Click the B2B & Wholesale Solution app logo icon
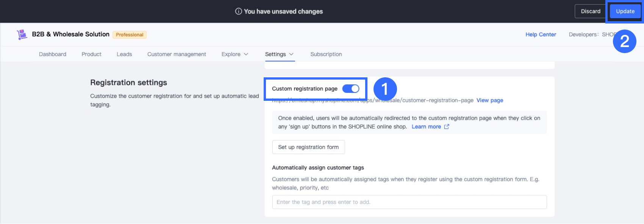The image size is (644, 224). click(22, 34)
